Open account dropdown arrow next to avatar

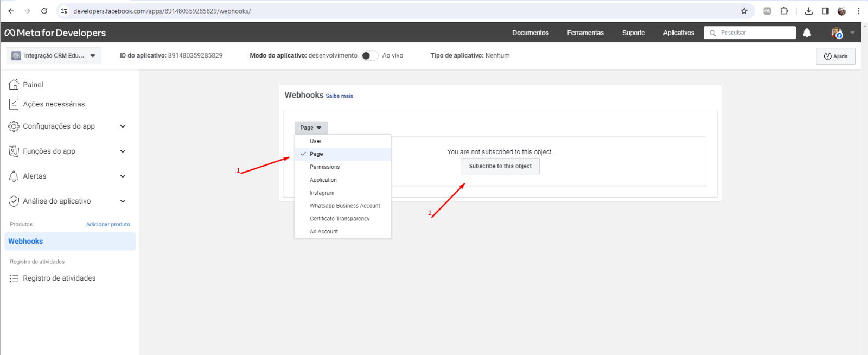pos(852,33)
